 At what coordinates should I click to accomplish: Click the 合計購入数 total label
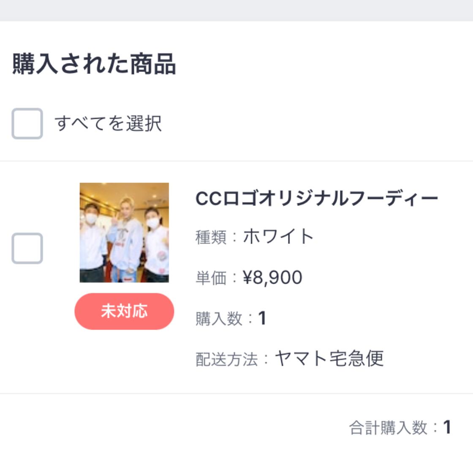tap(388, 428)
